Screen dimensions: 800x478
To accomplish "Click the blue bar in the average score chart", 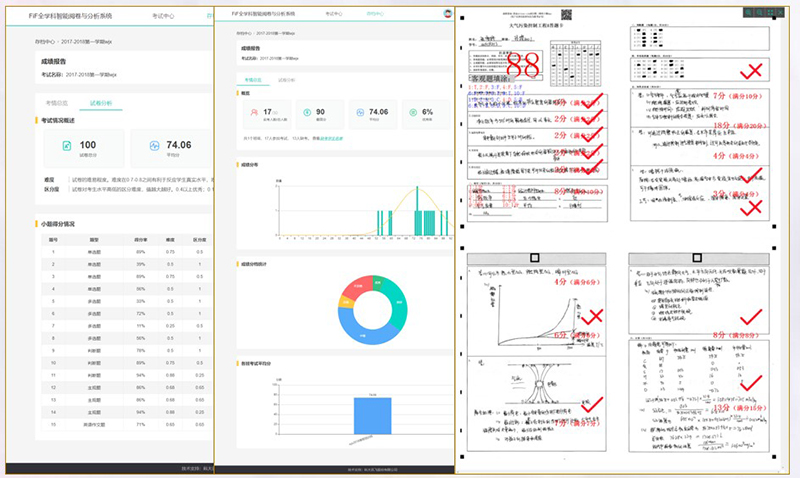I will point(372,416).
